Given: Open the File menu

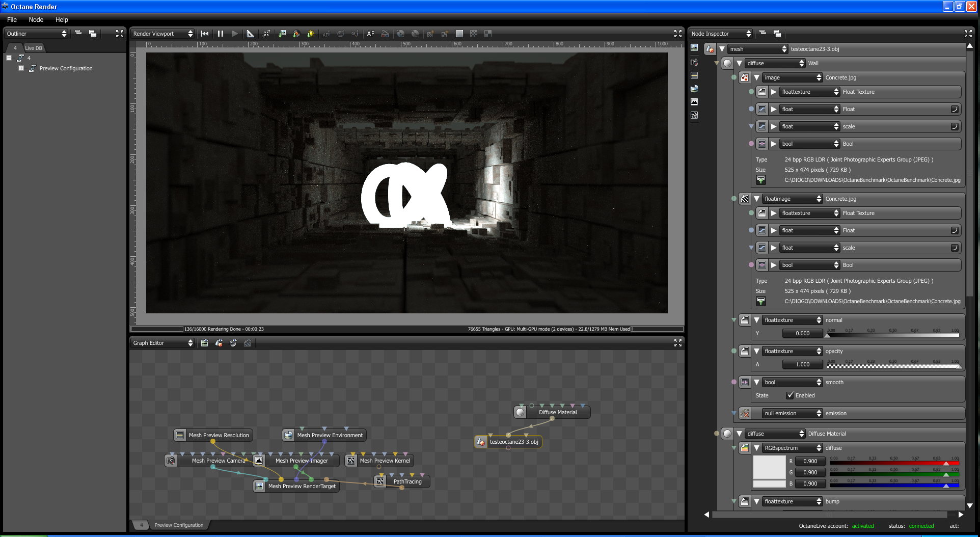Looking at the screenshot, I should pos(12,19).
